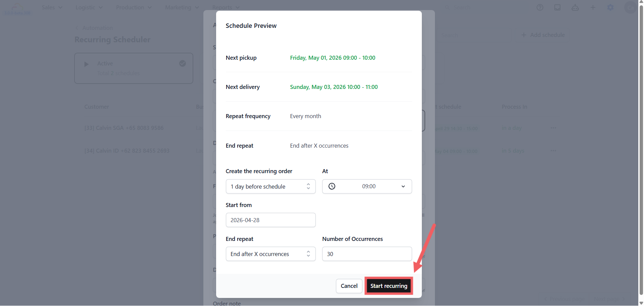Open the Production menu
The image size is (644, 306).
pyautogui.click(x=134, y=7)
